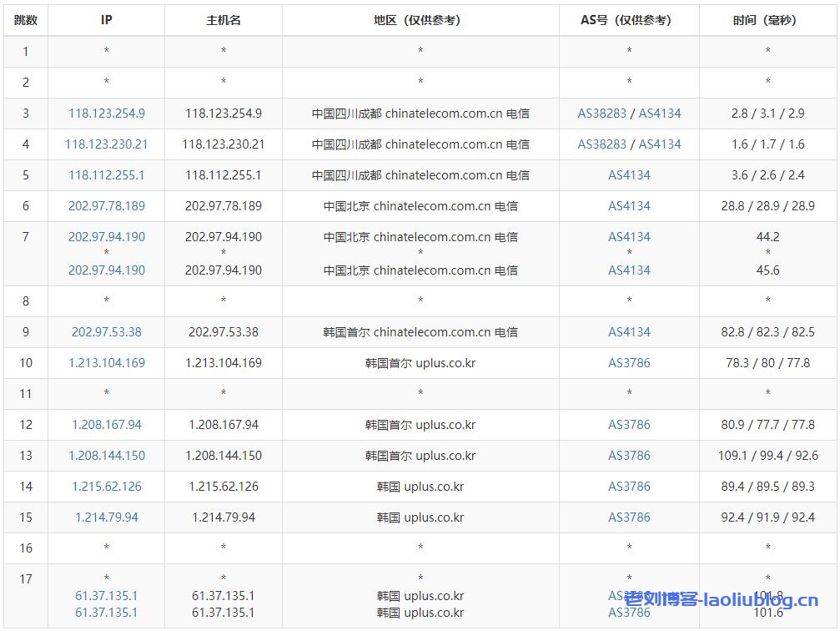840x631 pixels.
Task: Open IP link 1.215.62.126
Action: [107, 487]
